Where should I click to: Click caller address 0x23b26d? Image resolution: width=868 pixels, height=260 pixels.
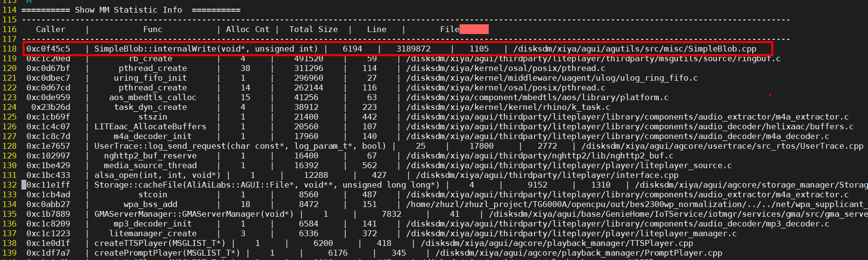51,107
